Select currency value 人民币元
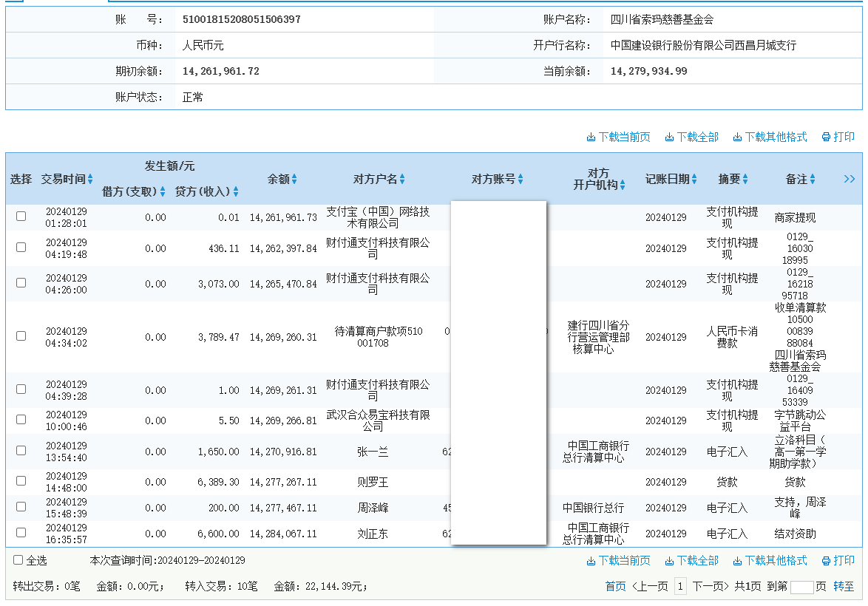This screenshot has width=868, height=606. [x=203, y=45]
